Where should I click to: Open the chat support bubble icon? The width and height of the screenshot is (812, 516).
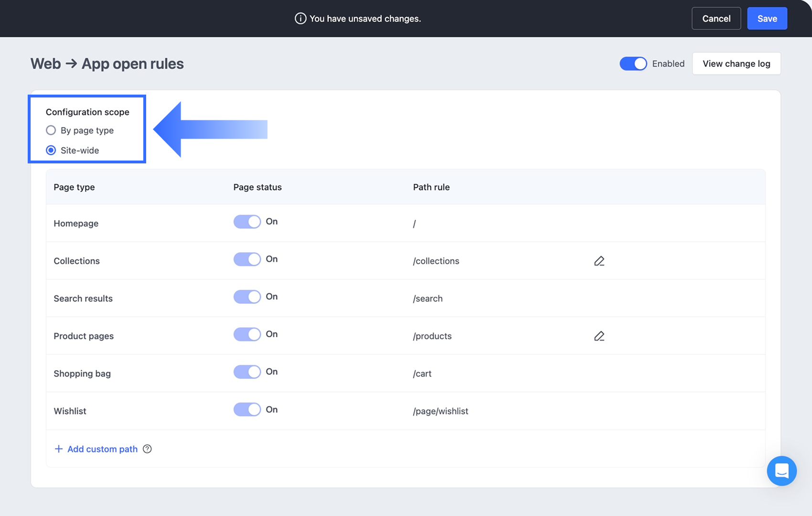tap(781, 471)
